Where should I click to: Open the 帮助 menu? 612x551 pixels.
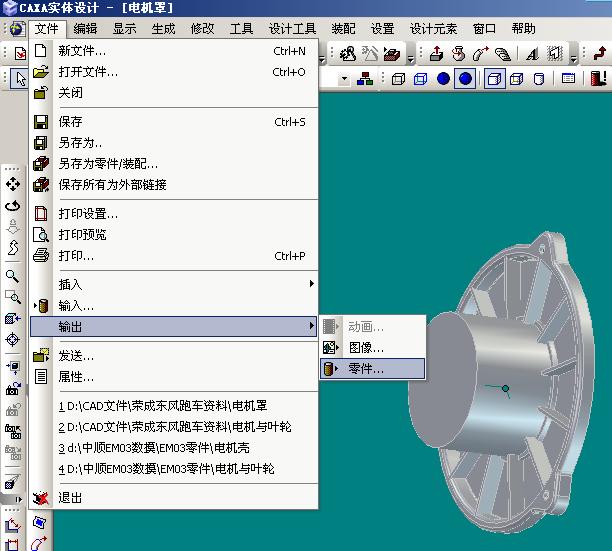[523, 29]
